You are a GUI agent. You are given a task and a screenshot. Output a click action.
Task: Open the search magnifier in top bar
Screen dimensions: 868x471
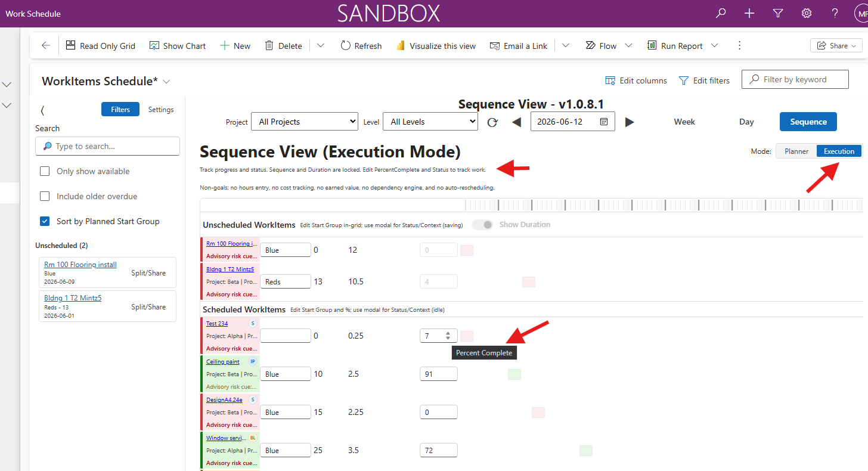[721, 13]
